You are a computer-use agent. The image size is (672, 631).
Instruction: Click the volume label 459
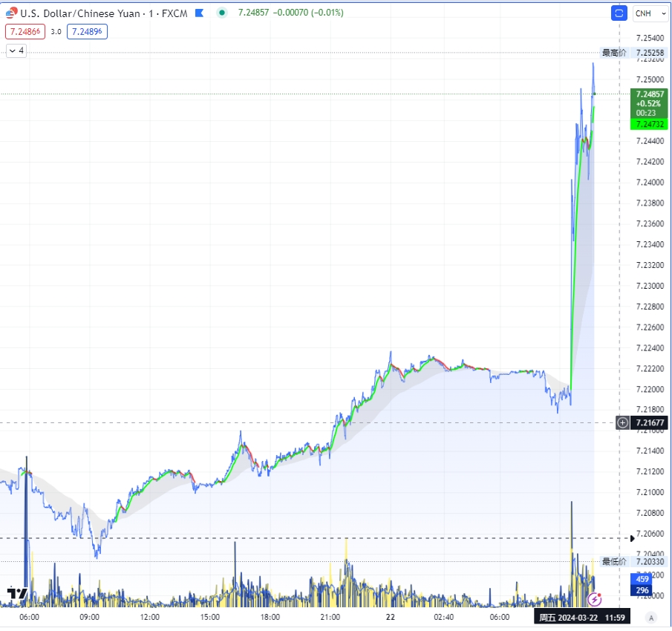(x=642, y=579)
